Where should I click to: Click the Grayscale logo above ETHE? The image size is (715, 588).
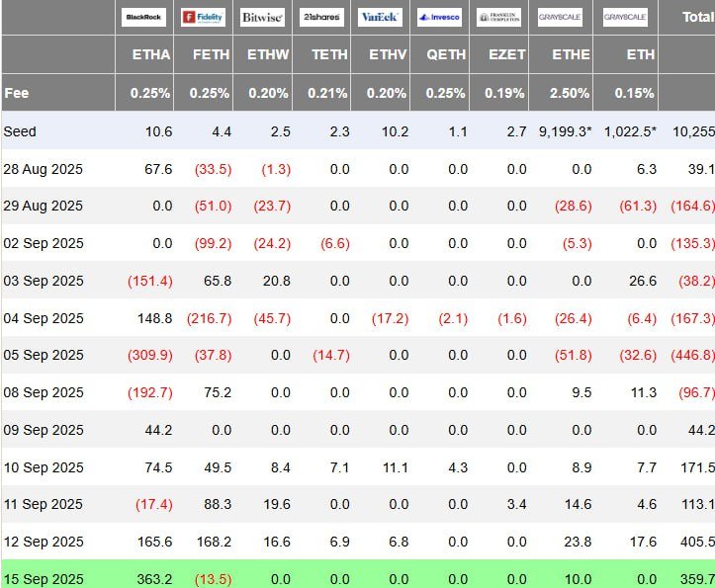click(x=560, y=18)
